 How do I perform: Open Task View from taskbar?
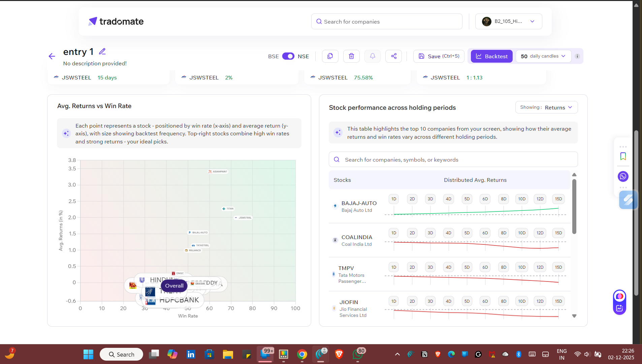pos(154,354)
